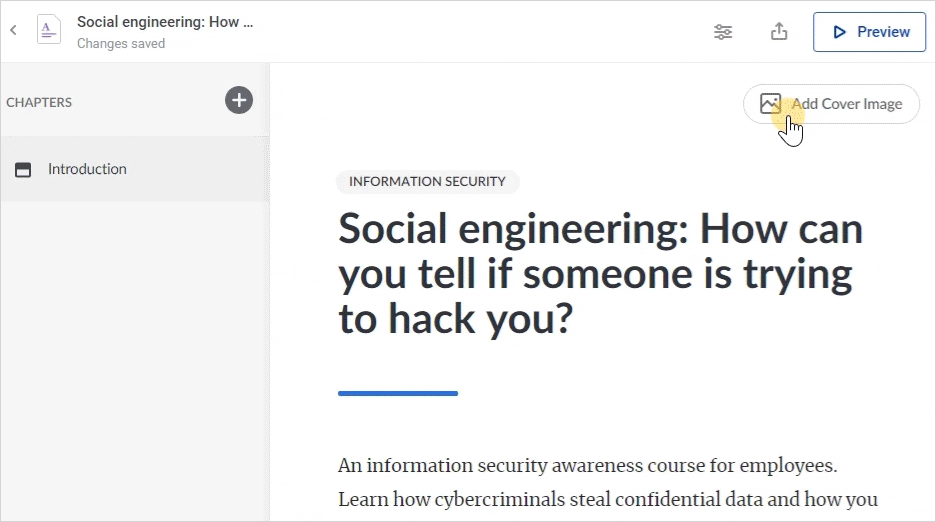Click the blue divider line under the title
936x522 pixels.
[x=398, y=393]
